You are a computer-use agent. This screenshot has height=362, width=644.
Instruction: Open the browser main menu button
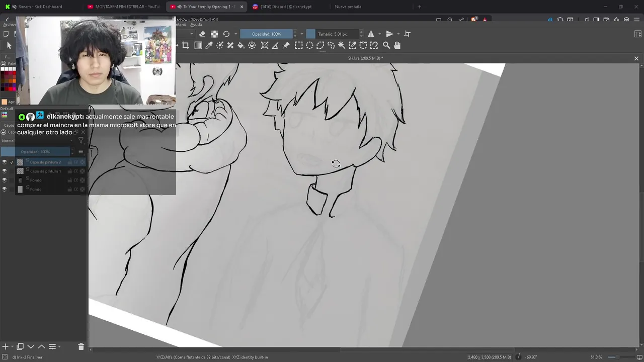click(637, 20)
